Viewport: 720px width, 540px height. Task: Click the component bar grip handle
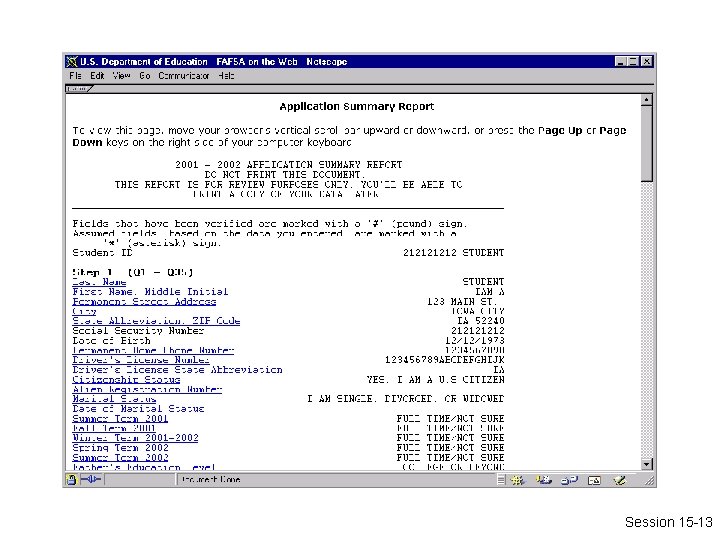501,480
